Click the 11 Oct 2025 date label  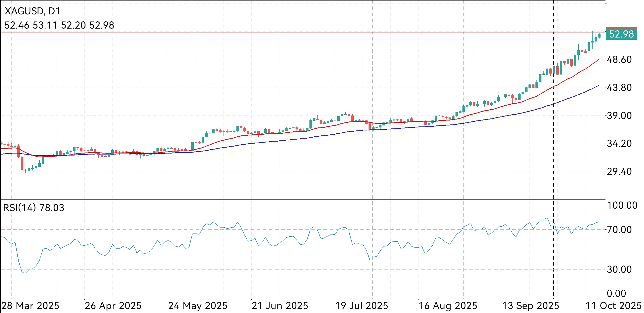click(x=613, y=306)
